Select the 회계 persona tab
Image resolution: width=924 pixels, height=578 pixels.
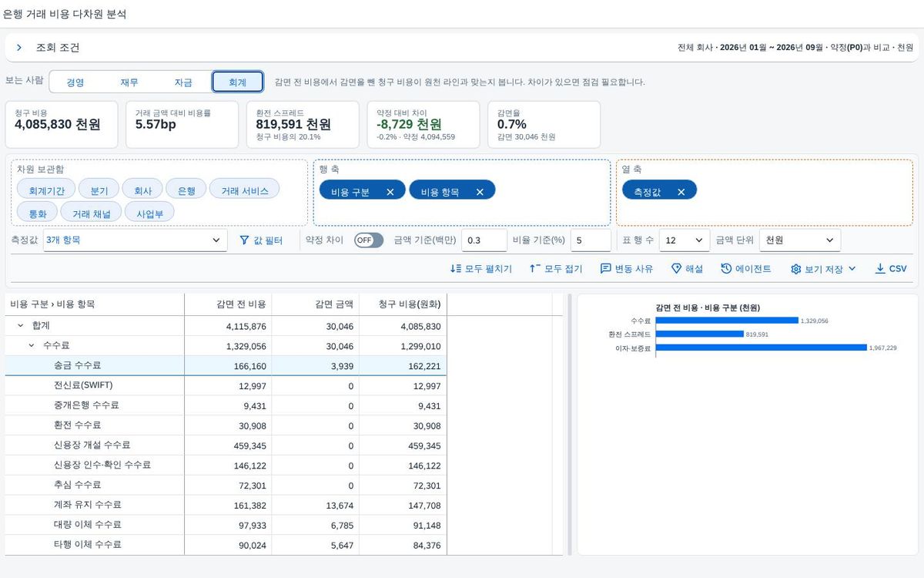pyautogui.click(x=238, y=82)
